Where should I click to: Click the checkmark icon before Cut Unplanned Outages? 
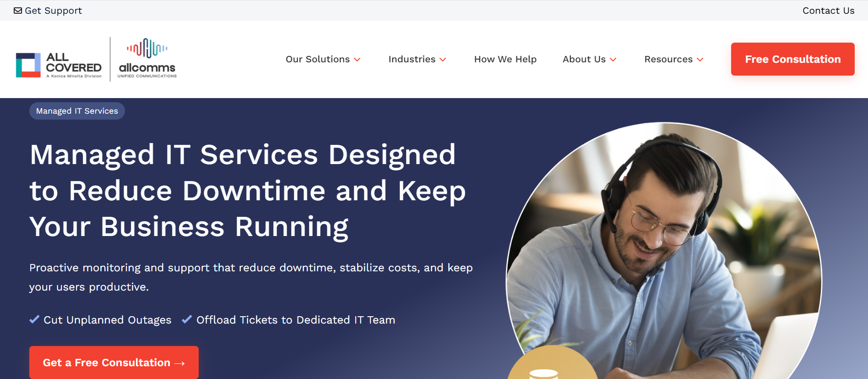34,319
